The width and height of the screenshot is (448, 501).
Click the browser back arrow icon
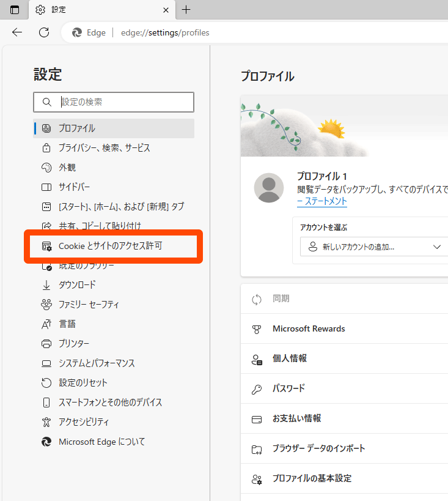17,32
